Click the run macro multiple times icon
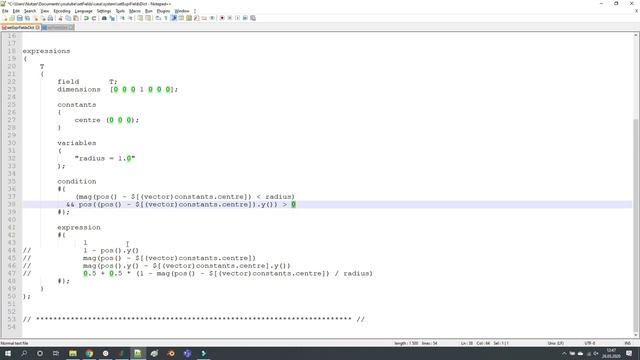This screenshot has width=640, height=360. point(245,18)
